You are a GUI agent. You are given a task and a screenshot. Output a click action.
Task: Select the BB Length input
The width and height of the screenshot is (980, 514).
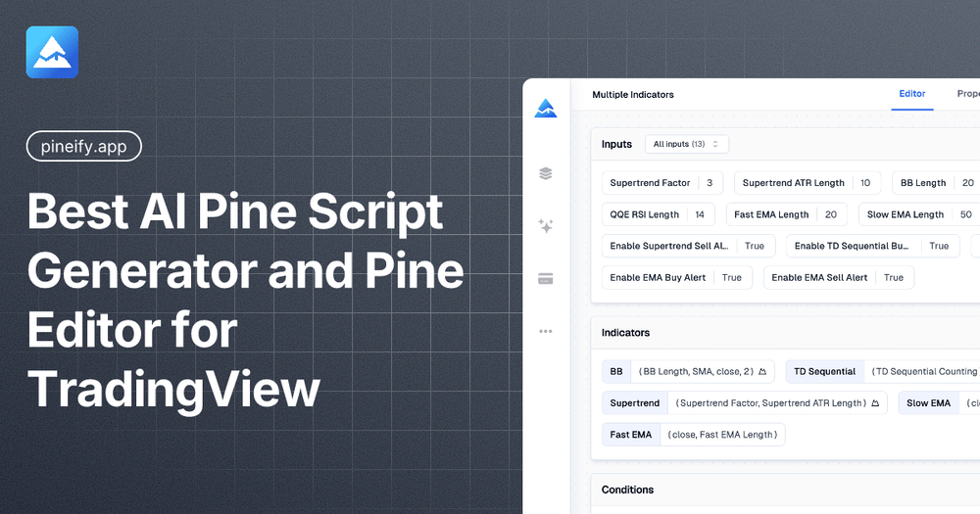pos(936,183)
